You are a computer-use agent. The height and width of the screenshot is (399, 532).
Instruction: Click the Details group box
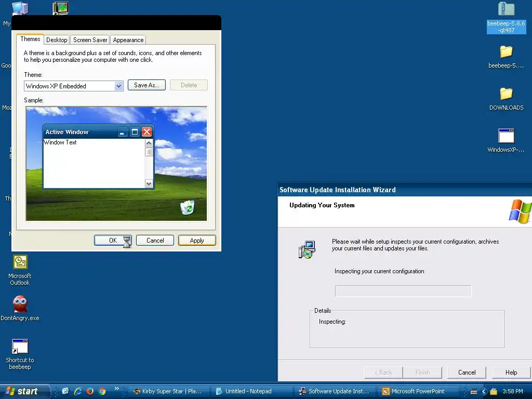tap(407, 328)
